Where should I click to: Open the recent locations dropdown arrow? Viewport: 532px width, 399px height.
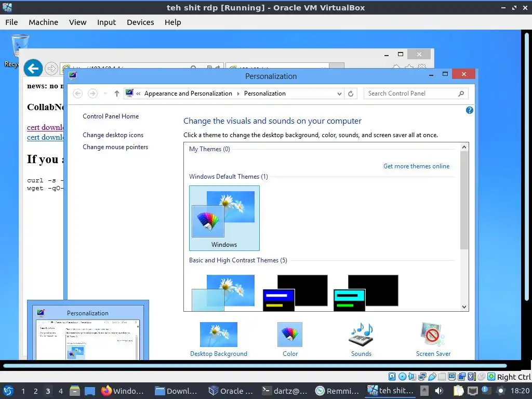(105, 94)
